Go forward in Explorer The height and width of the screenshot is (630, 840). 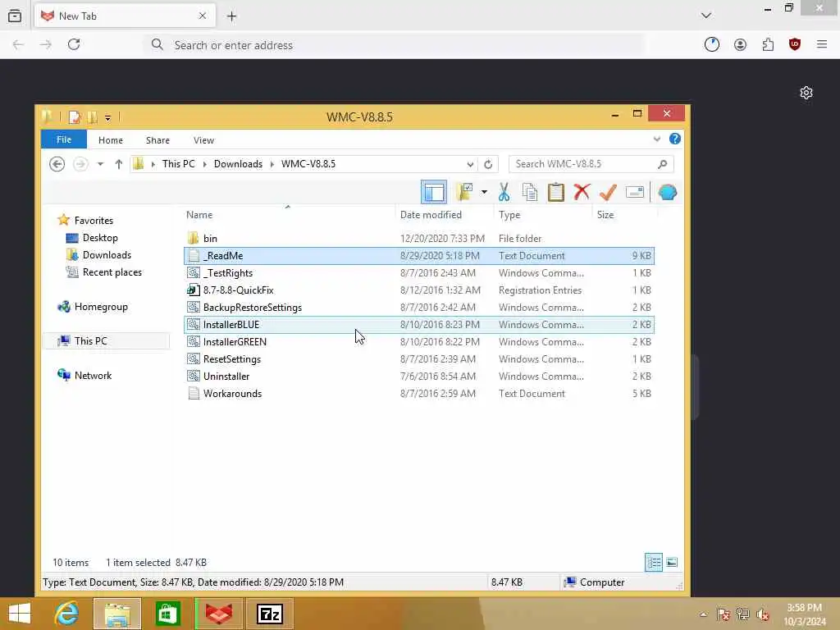pyautogui.click(x=80, y=164)
